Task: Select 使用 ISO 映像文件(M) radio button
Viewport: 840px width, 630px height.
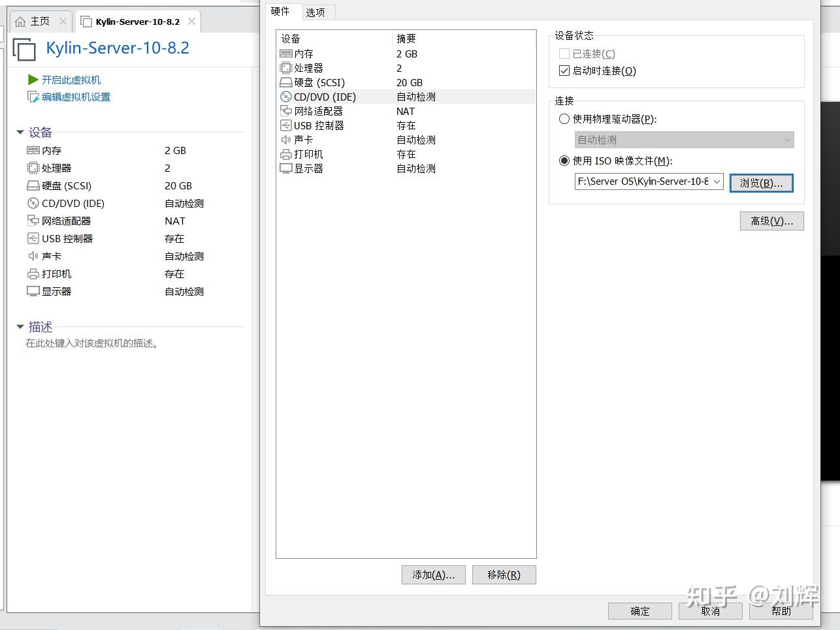Action: 564,161
